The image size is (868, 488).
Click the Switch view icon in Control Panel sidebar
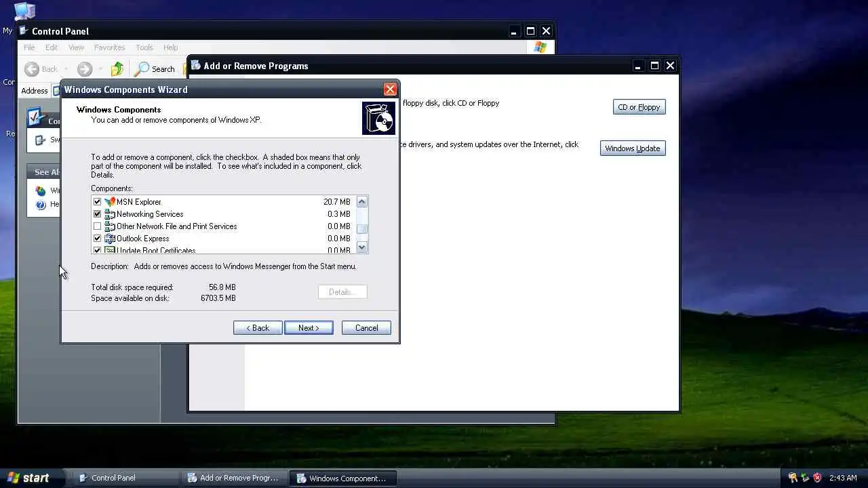(x=41, y=140)
